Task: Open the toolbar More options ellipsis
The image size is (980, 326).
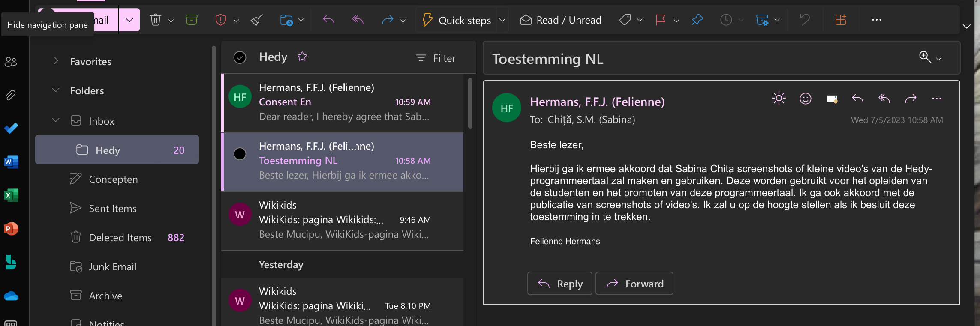Action: point(877,20)
